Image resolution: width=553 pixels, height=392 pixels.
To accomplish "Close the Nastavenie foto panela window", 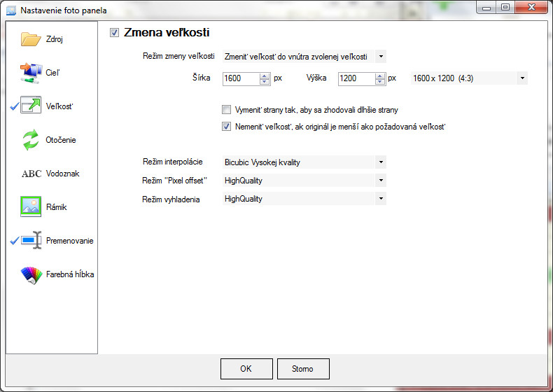I will (x=531, y=8).
